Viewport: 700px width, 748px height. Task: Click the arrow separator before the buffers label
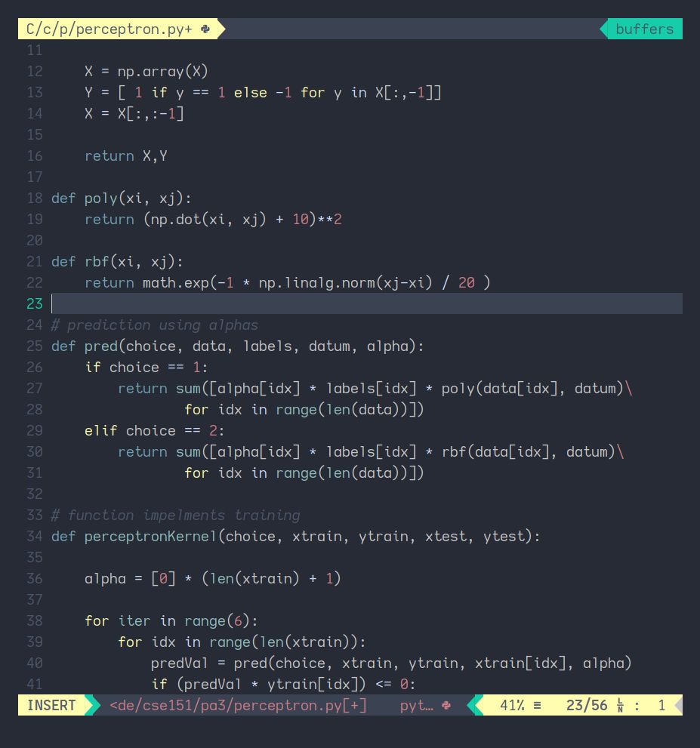pos(603,29)
